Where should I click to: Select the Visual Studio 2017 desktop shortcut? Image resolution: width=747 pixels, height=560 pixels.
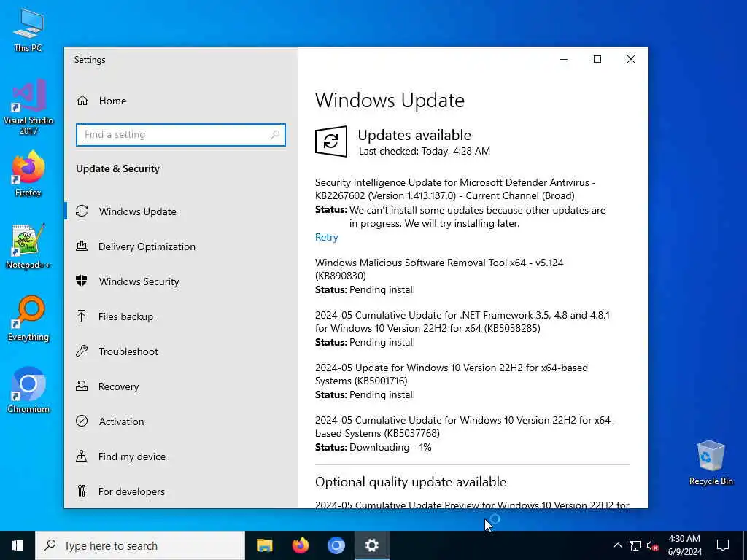28,108
